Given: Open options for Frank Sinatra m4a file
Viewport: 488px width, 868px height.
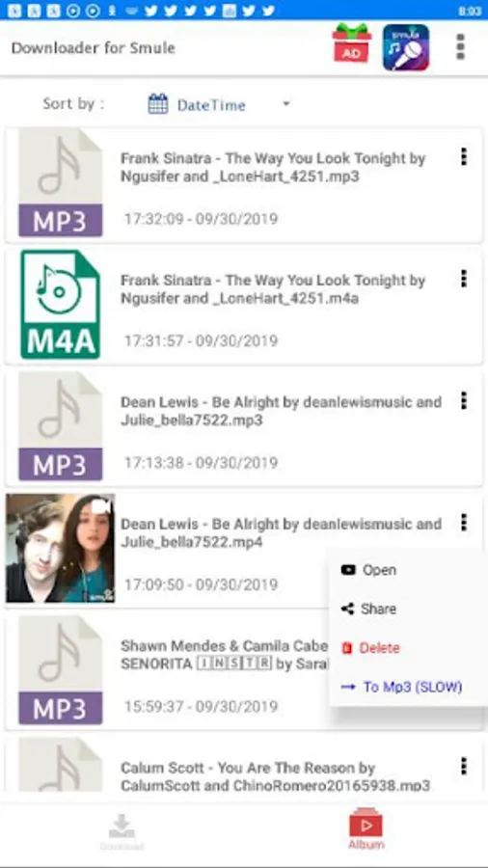Looking at the screenshot, I should pyautogui.click(x=464, y=279).
